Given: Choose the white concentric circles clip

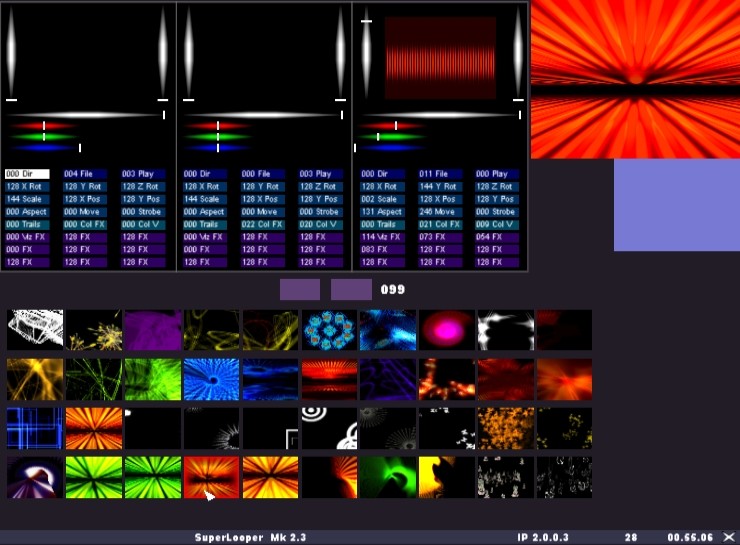Looking at the screenshot, I should pos(328,428).
